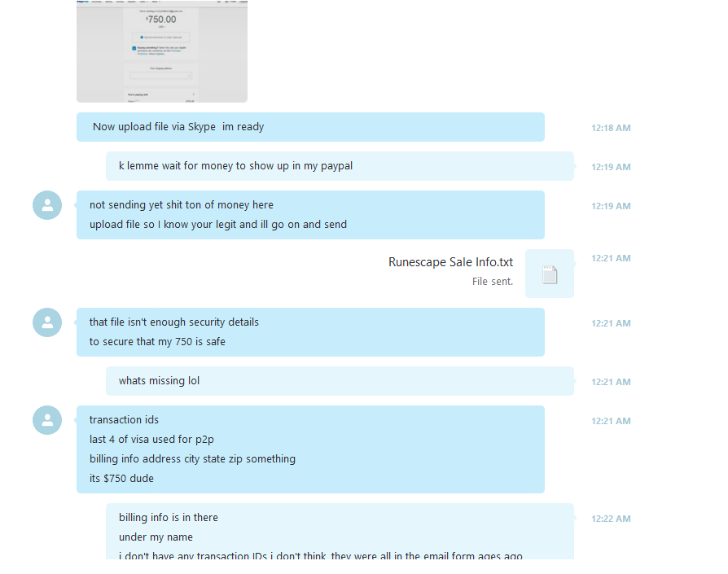Click avatar beside 'transaction ids' message
This screenshot has height=574, width=728.
click(47, 420)
